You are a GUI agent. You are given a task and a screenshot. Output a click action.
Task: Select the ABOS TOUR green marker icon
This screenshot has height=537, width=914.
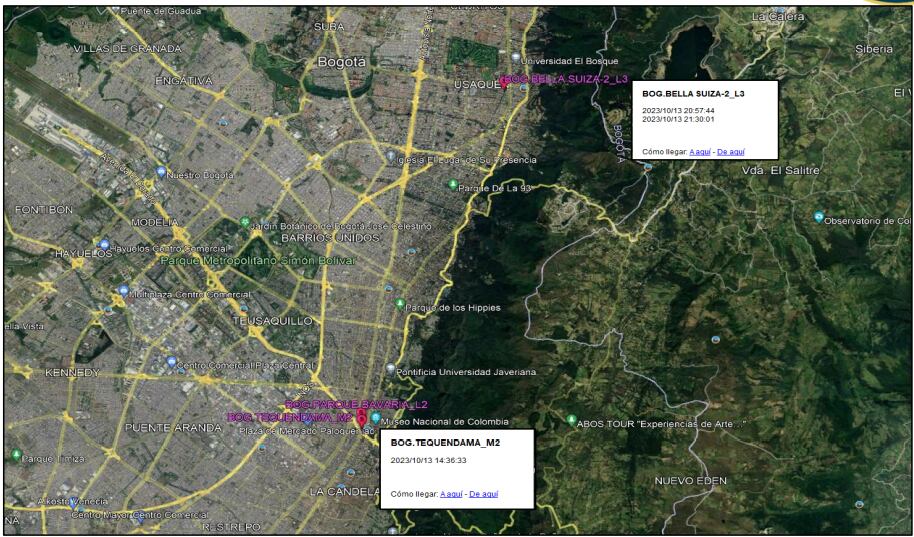click(572, 421)
